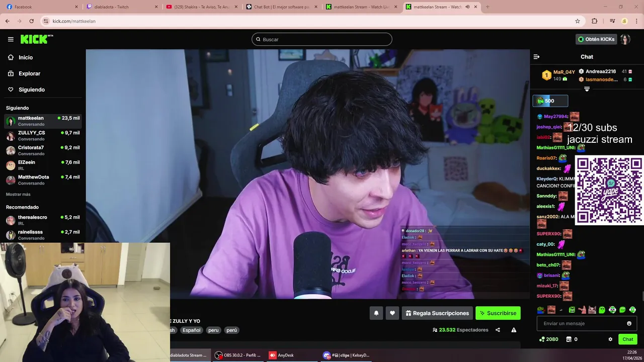The height and width of the screenshot is (362, 644).
Task: Report stream via warning triangle icon
Action: point(514,330)
